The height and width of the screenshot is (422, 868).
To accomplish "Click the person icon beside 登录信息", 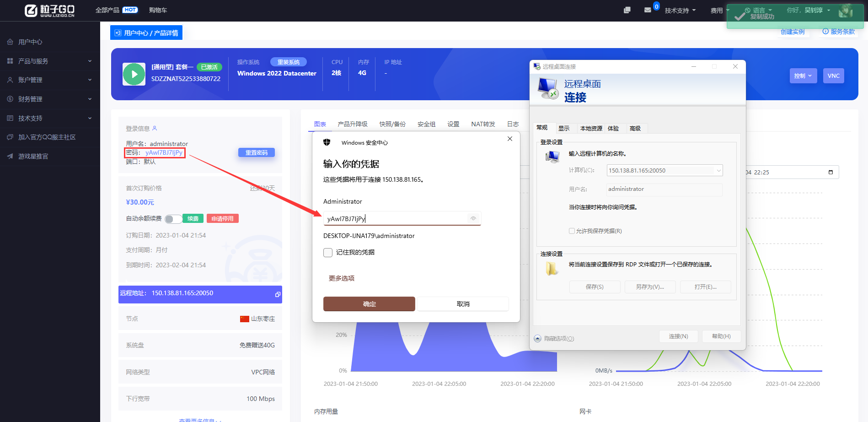I will [x=155, y=128].
